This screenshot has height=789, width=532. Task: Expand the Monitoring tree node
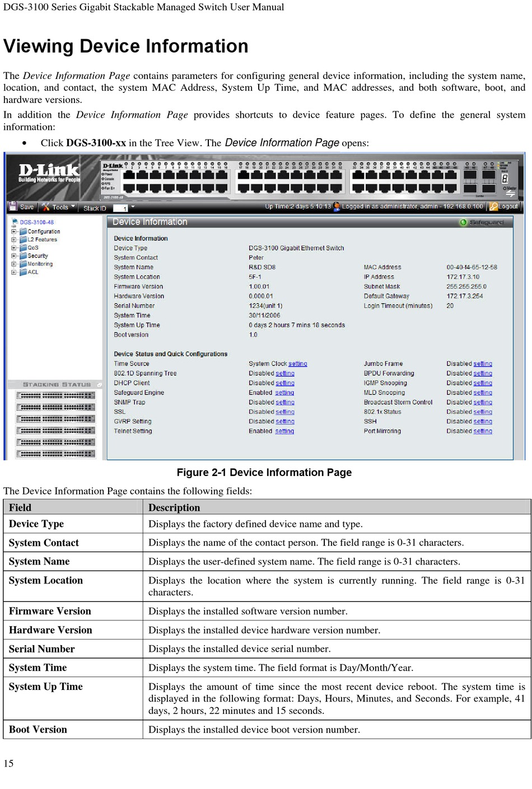(x=14, y=264)
